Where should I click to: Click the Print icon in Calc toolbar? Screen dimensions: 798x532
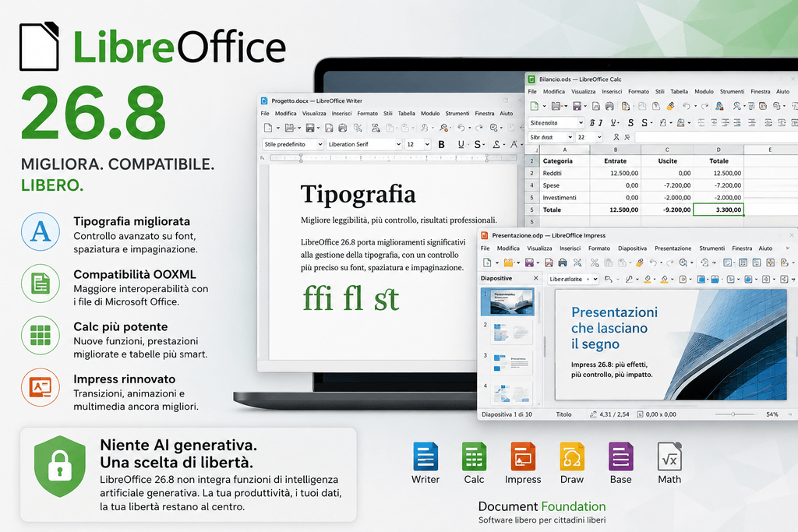pos(609,106)
